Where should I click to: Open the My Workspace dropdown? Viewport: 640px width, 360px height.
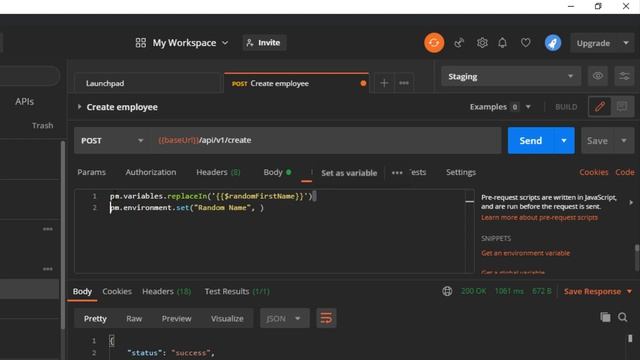point(190,43)
